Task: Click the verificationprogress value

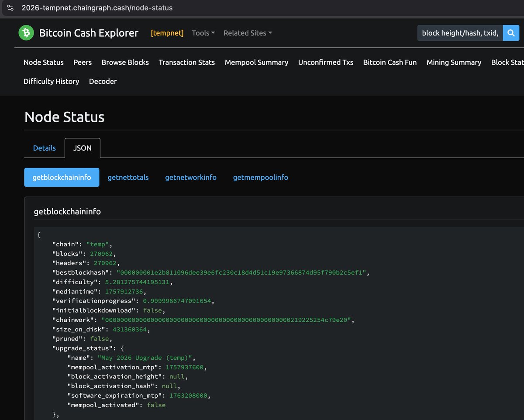Action: coord(177,301)
